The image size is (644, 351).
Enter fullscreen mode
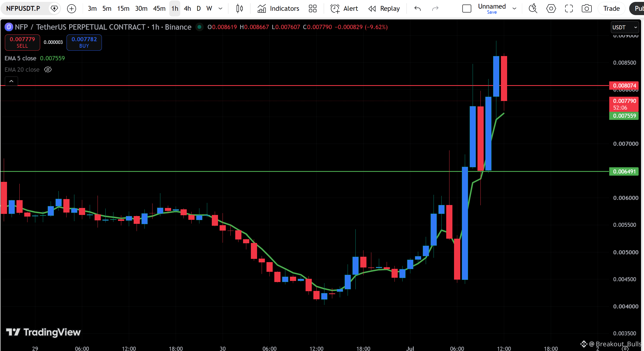(569, 9)
